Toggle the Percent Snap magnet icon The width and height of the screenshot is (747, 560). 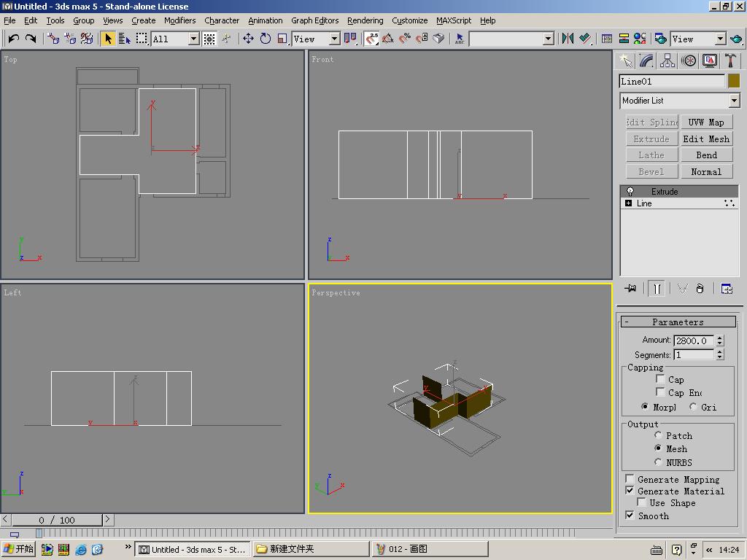(405, 39)
